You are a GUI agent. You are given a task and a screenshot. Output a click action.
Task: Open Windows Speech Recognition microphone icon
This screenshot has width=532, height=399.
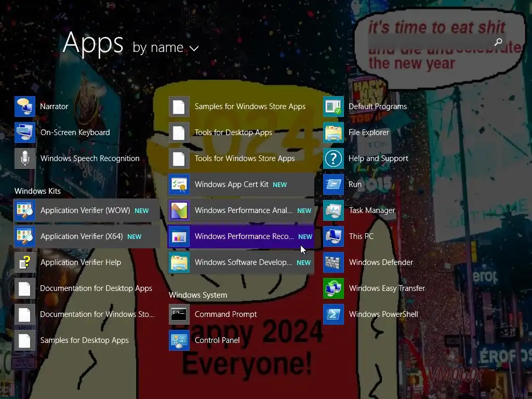25,158
